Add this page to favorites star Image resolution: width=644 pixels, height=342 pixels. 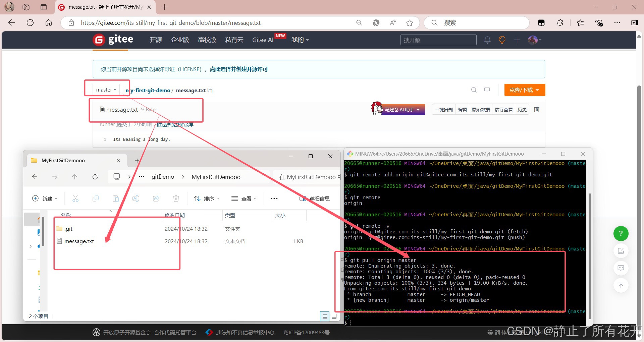point(410,22)
